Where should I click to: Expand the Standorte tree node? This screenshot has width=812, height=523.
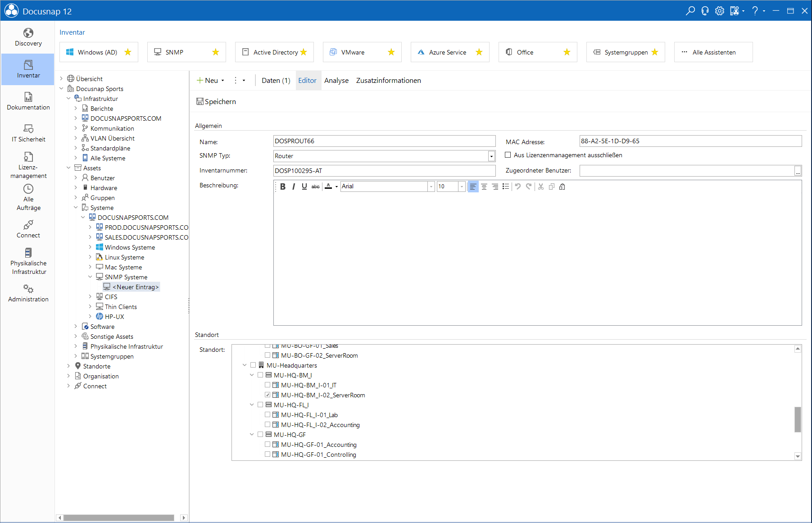[x=68, y=366]
